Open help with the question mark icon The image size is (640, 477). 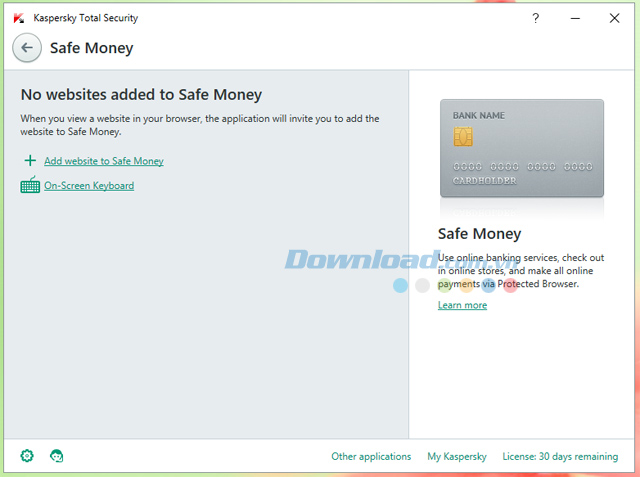[536, 18]
